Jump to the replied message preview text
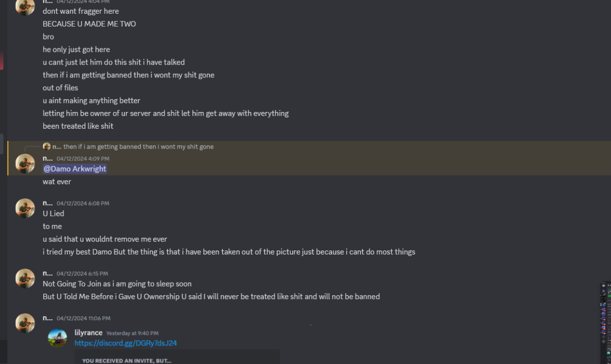The height and width of the screenshot is (364, 611). coord(138,147)
